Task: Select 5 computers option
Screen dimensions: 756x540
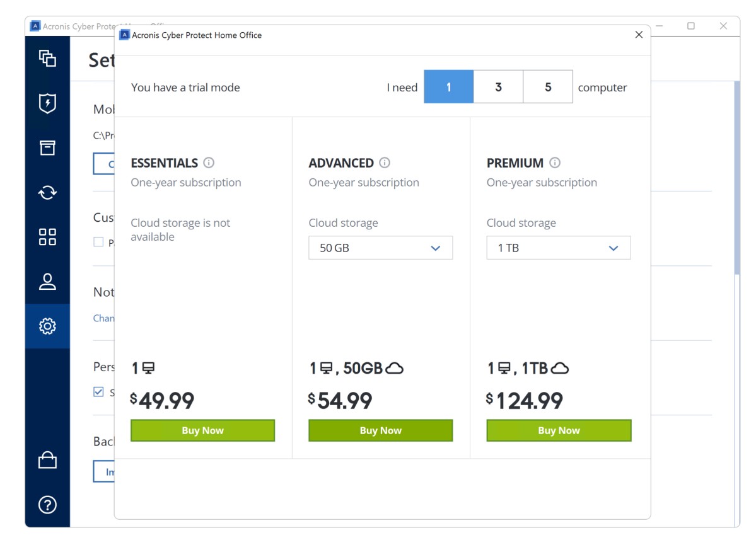Action: click(547, 87)
